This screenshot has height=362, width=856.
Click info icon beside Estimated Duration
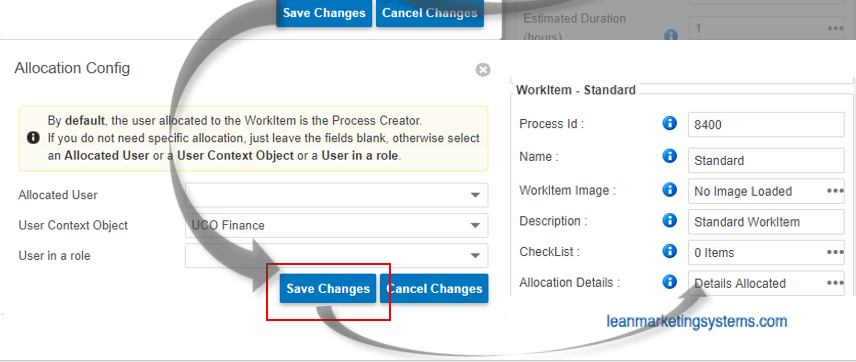[x=670, y=35]
